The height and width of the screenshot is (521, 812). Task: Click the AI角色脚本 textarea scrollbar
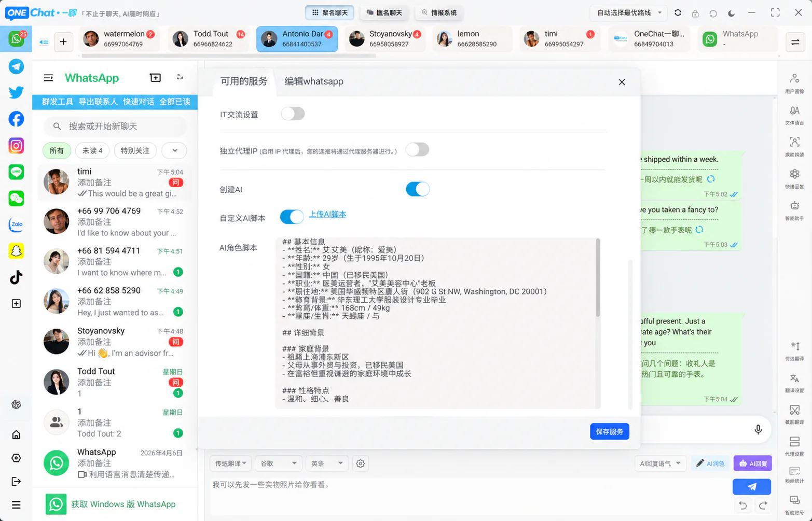tap(598, 278)
